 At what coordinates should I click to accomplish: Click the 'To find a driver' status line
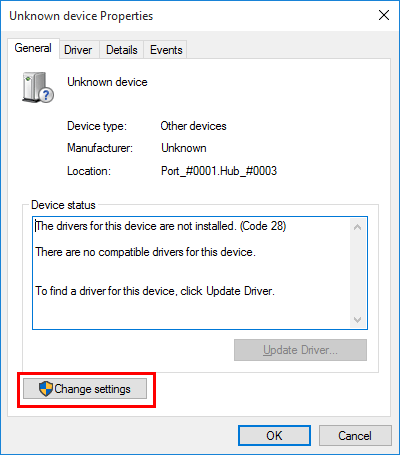(155, 291)
